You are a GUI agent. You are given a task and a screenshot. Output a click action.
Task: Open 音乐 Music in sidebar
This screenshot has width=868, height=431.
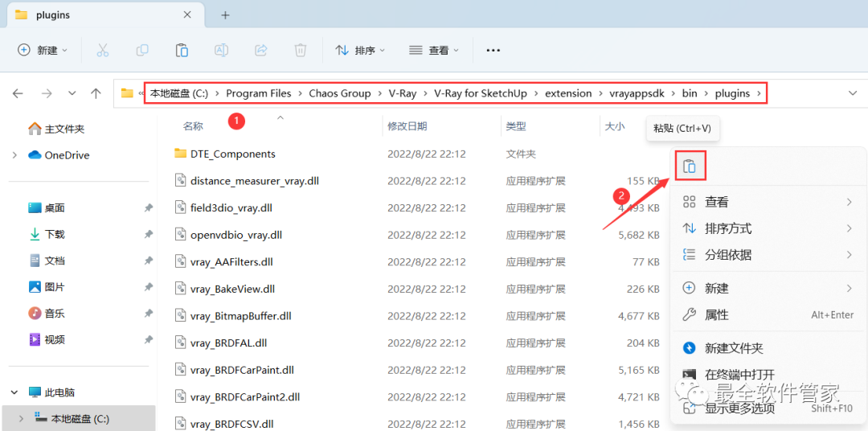(x=47, y=313)
